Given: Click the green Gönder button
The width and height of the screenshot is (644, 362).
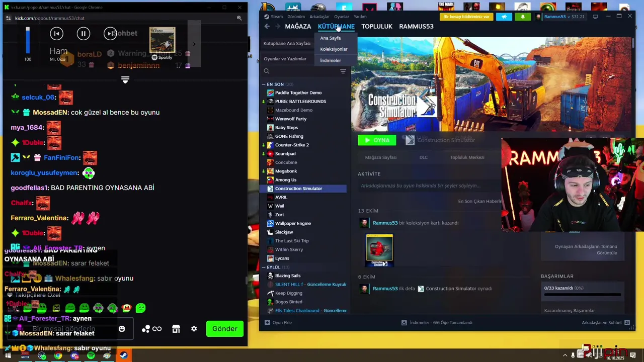Looking at the screenshot, I should pos(224,329).
